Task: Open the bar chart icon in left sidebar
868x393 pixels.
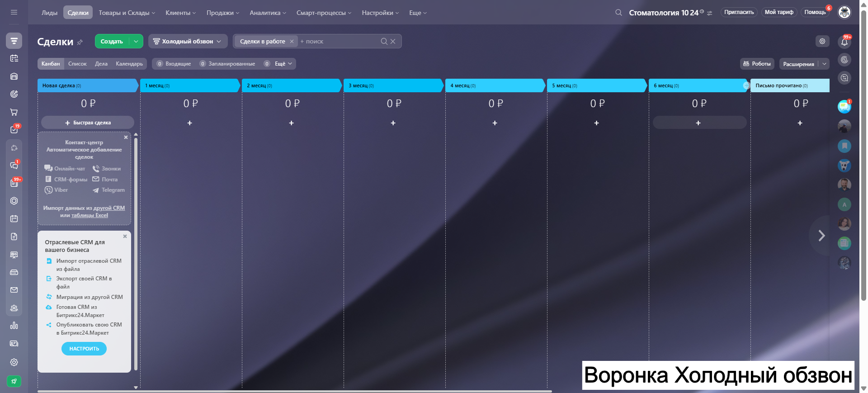Action: pyautogui.click(x=14, y=326)
